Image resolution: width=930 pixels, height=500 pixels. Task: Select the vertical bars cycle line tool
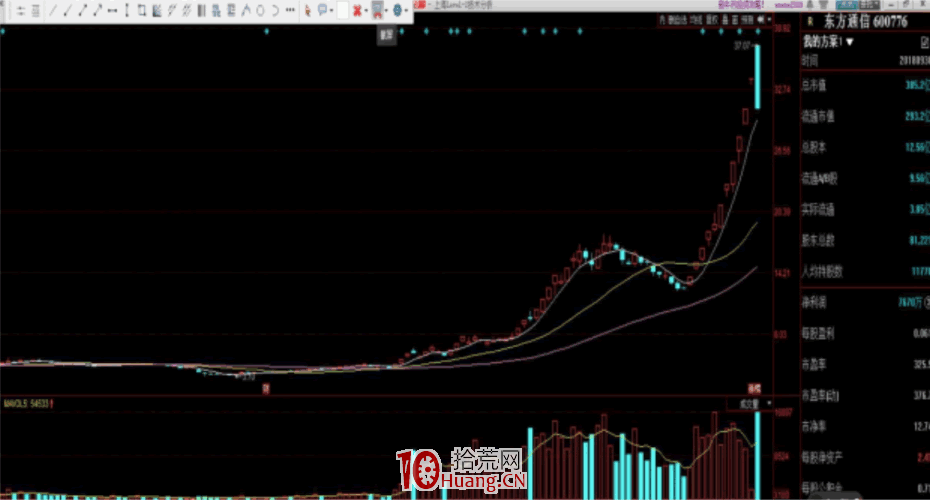(x=202, y=11)
